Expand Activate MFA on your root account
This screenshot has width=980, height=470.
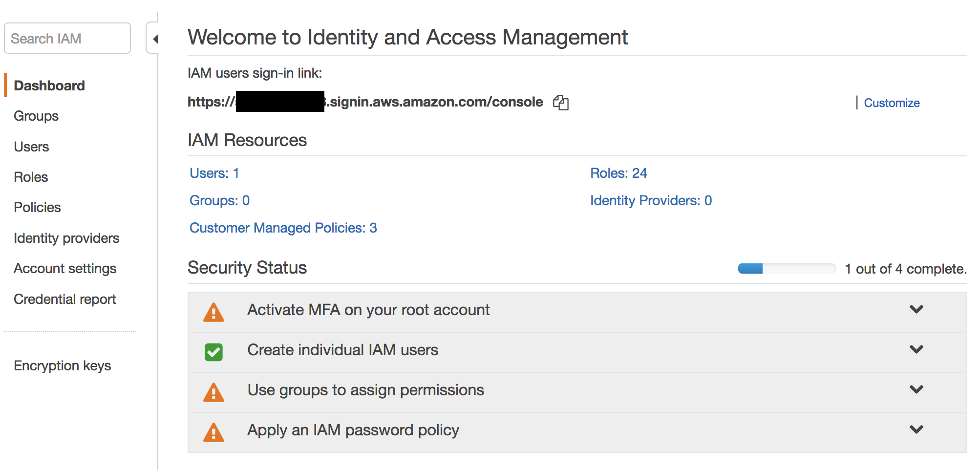(x=916, y=309)
